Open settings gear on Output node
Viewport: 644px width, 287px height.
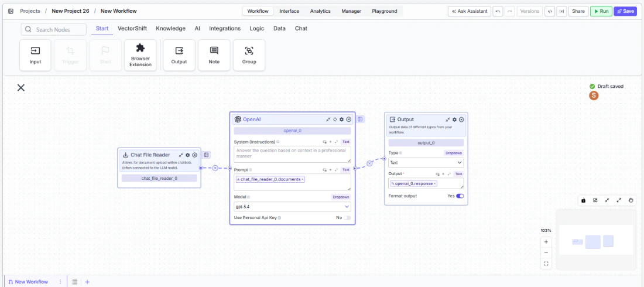[x=454, y=119]
